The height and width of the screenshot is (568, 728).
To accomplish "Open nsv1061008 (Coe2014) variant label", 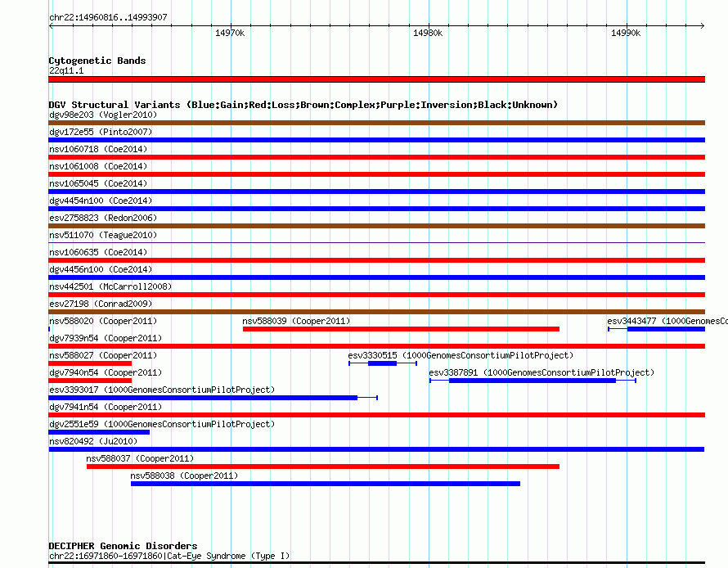I will coord(98,166).
